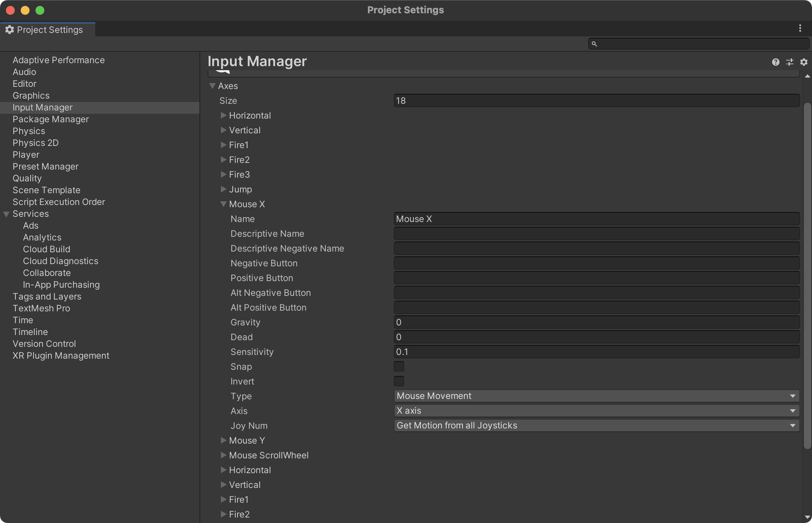
Task: Collapse the Mouse X axis entry
Action: [223, 204]
